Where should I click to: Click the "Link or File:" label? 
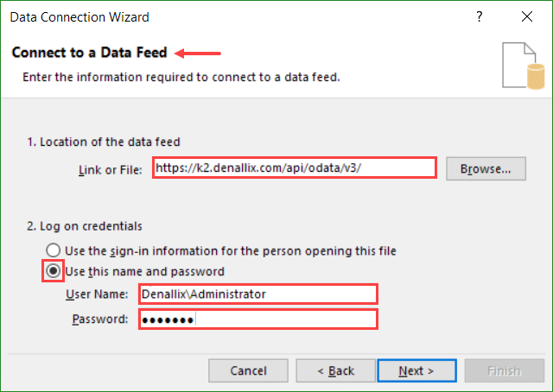(x=109, y=169)
